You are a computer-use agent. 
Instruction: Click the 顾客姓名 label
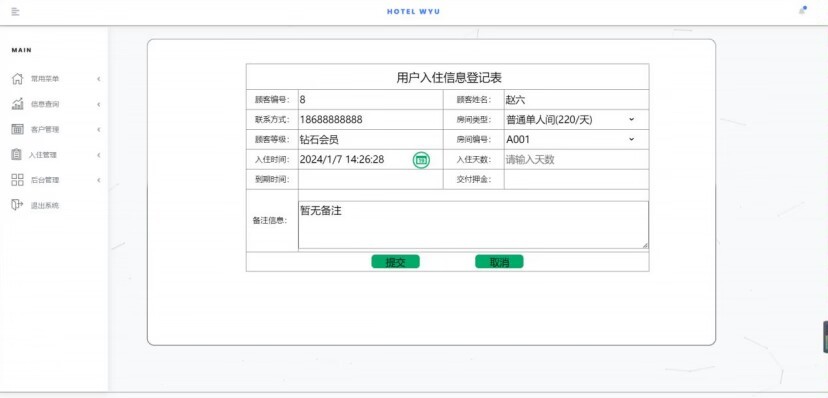pos(474,100)
